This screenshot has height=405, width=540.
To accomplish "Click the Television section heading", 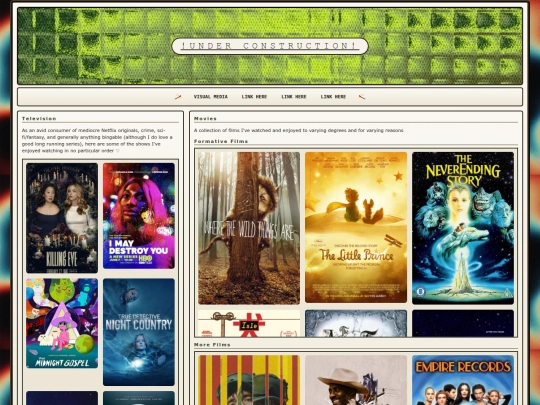I will [x=39, y=118].
